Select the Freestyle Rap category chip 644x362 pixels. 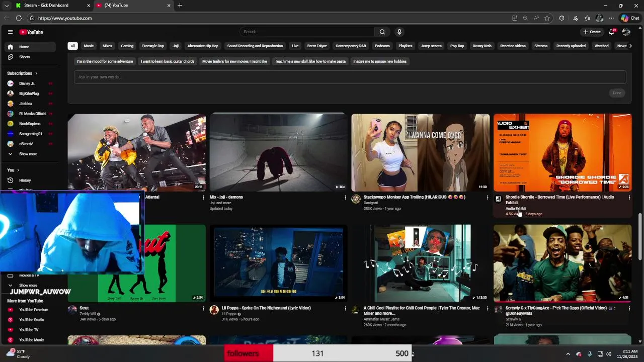(x=153, y=46)
